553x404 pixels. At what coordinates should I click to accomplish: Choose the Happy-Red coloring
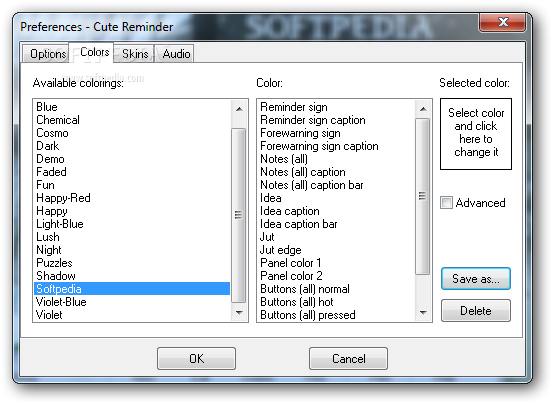pos(132,198)
